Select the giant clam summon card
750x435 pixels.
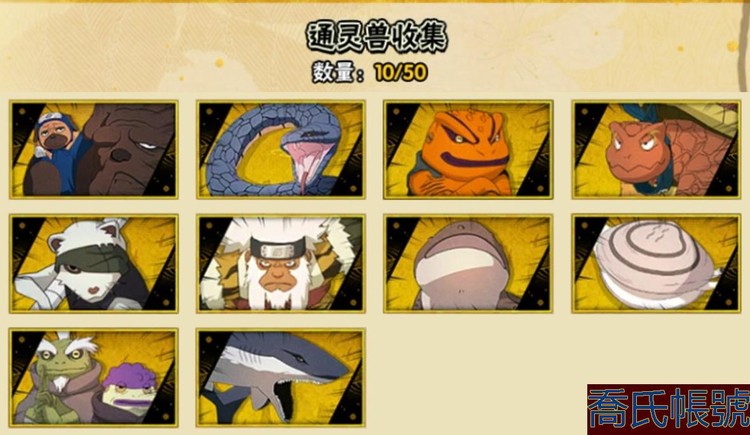point(656,263)
